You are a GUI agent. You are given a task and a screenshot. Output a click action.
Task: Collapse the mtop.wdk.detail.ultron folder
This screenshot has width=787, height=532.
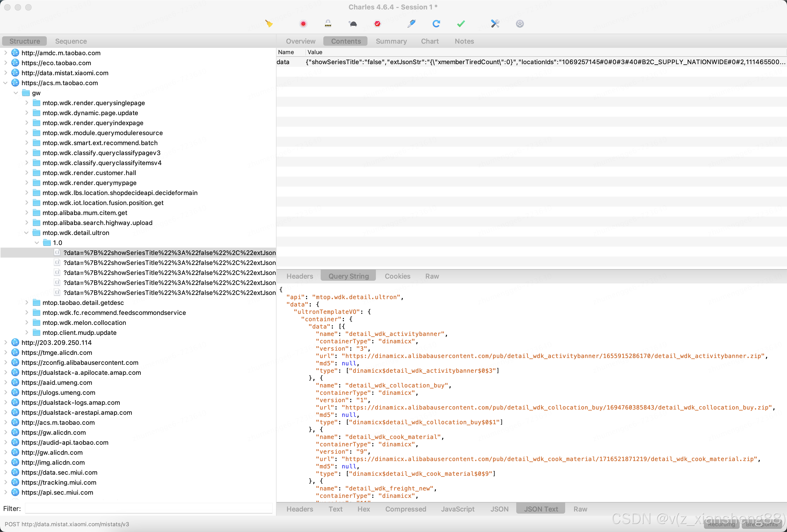click(26, 233)
